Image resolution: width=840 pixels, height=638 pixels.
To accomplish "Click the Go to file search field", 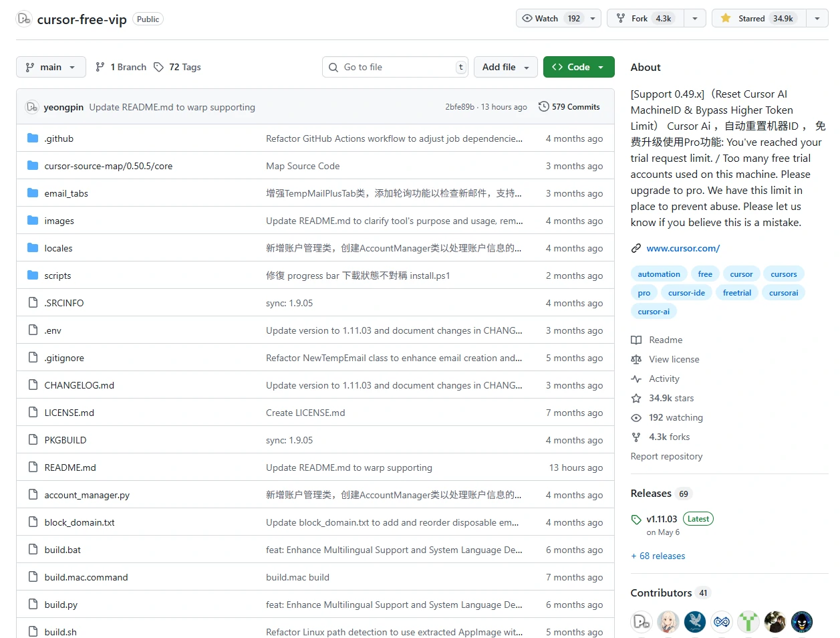I will tap(395, 67).
